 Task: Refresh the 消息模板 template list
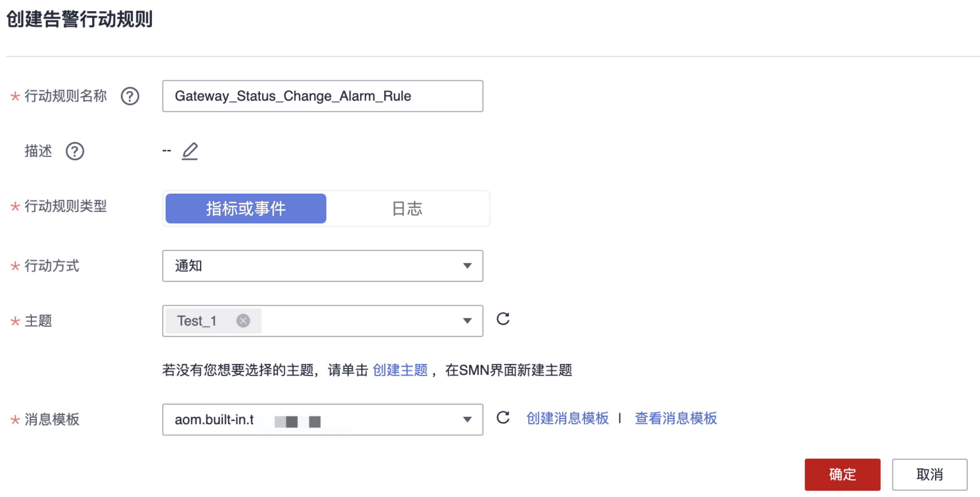[503, 418]
